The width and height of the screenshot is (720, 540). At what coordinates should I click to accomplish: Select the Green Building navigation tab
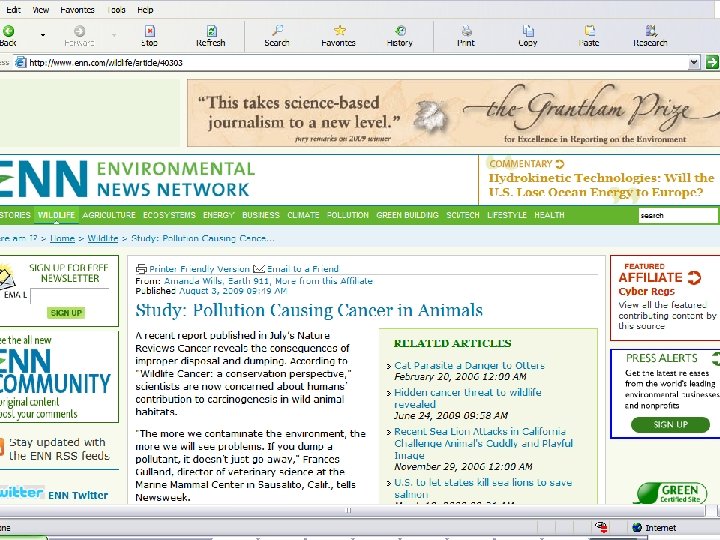click(x=407, y=215)
